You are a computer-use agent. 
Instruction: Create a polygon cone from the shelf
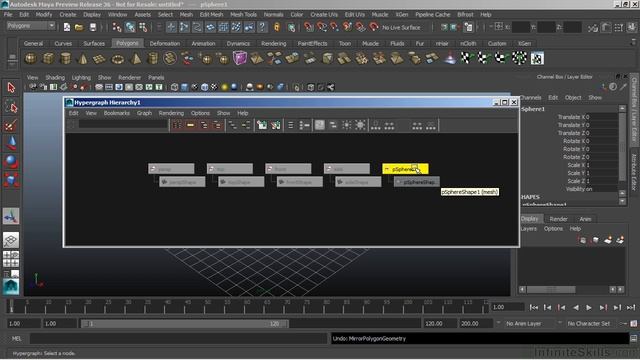[83, 58]
